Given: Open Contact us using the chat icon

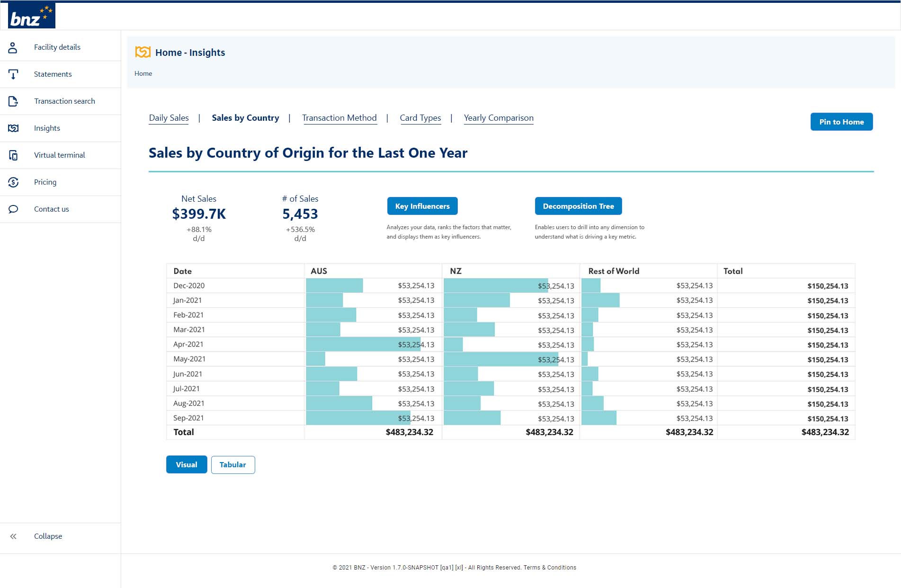Looking at the screenshot, I should tap(13, 209).
